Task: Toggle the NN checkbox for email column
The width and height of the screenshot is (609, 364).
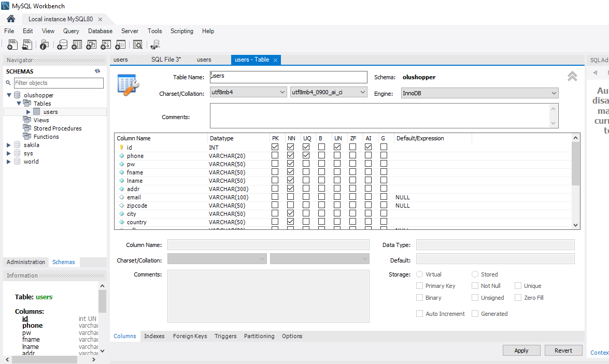Action: 291,197
